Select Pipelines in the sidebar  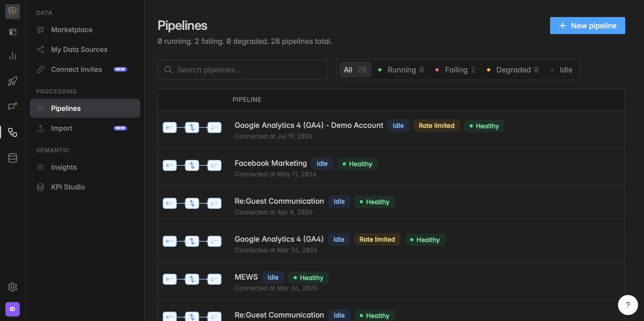tap(85, 108)
